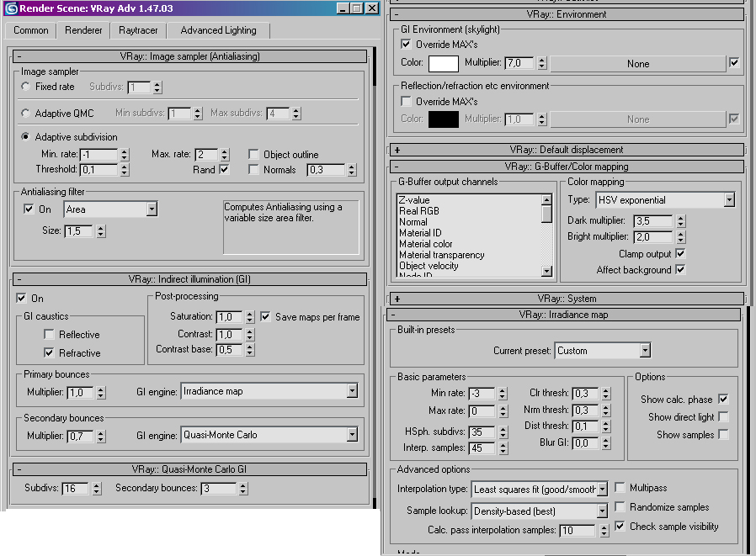Viewport: 756px width, 556px height.
Task: Enable Show samples checkbox
Action: pos(722,434)
